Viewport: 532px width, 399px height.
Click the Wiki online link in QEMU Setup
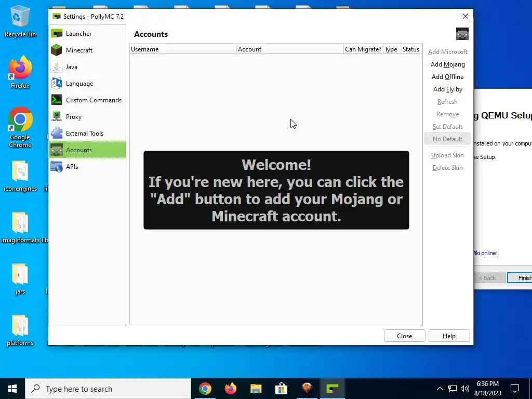[486, 253]
